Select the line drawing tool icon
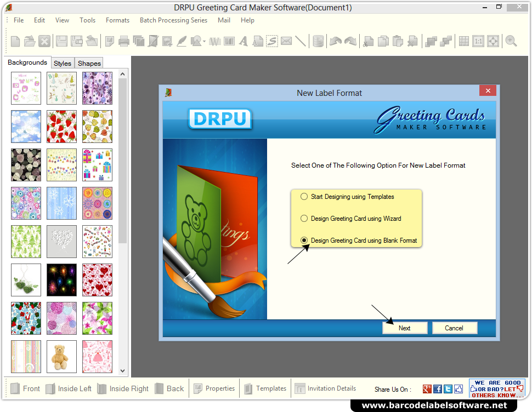Image resolution: width=532 pixels, height=412 pixels. [301, 41]
